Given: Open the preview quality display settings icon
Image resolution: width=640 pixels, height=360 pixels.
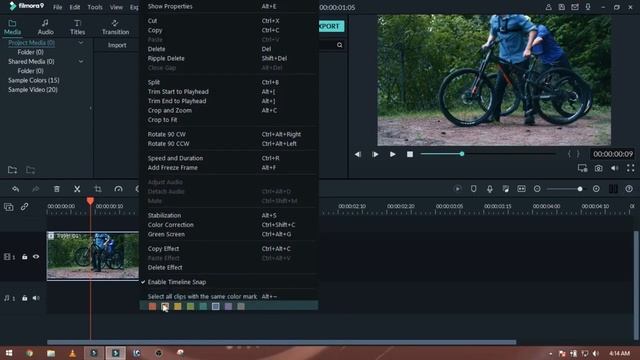Looking at the screenshot, I should 582,168.
